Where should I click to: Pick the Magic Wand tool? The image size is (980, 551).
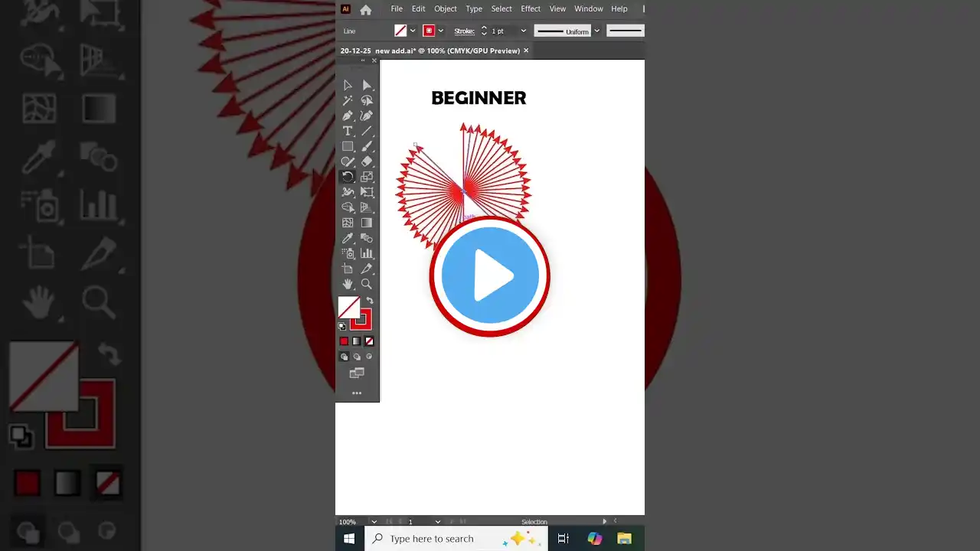pyautogui.click(x=348, y=100)
